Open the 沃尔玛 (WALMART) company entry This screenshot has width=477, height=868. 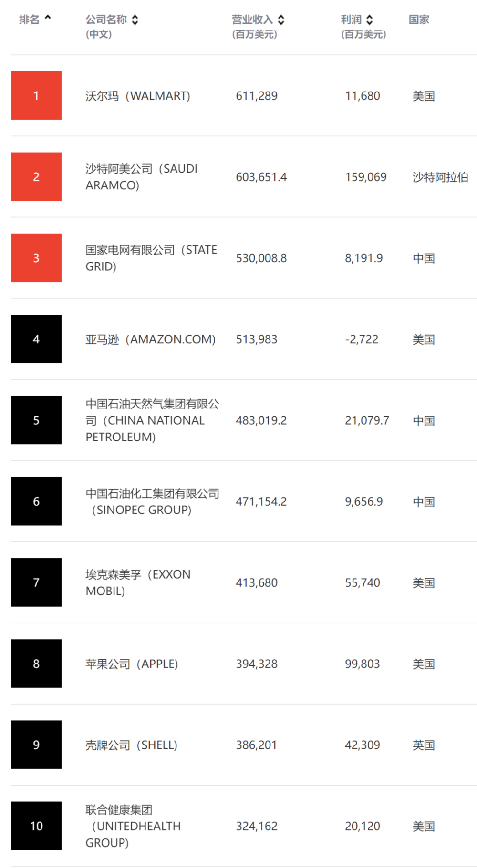138,96
